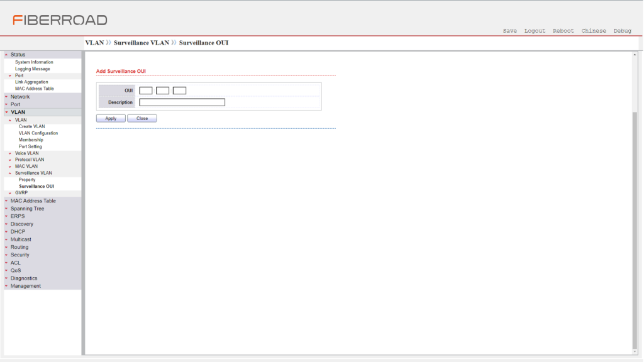Open VLAN Configuration page

[38, 133]
